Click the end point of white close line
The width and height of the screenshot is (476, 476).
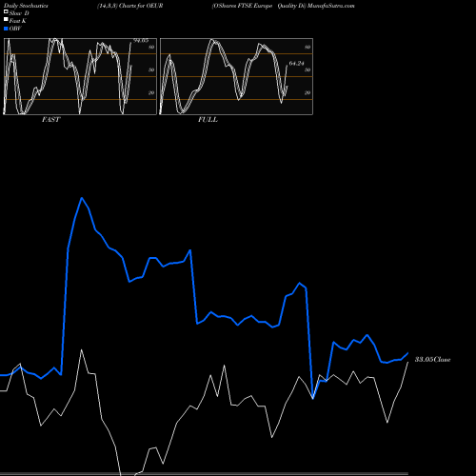click(x=407, y=362)
